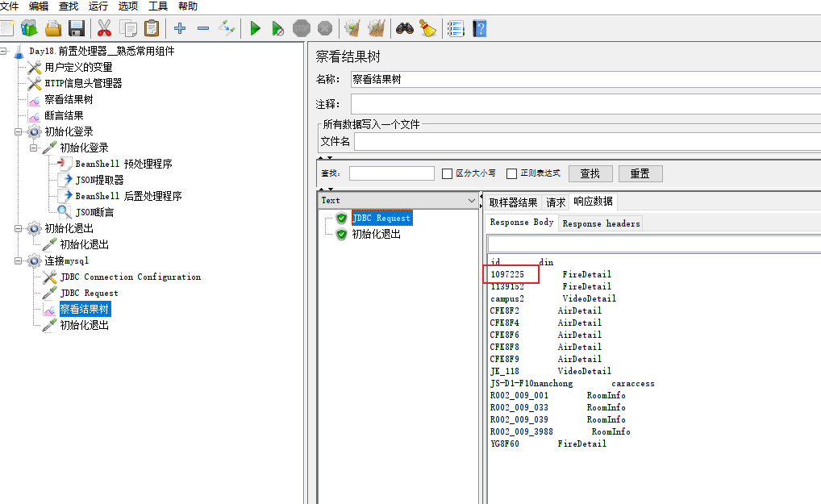Click the 查找 search text field
Viewport: 821px width, 504px height.
[x=392, y=173]
